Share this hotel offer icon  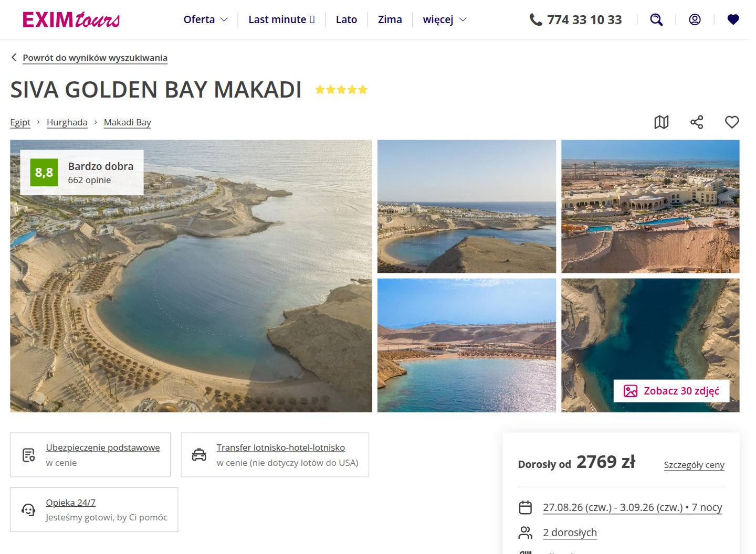[697, 122]
